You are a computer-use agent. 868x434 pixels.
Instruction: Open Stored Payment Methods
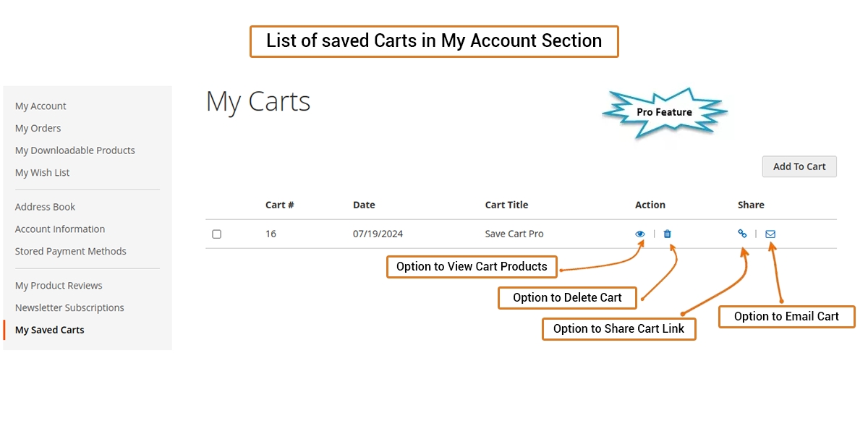pyautogui.click(x=71, y=252)
